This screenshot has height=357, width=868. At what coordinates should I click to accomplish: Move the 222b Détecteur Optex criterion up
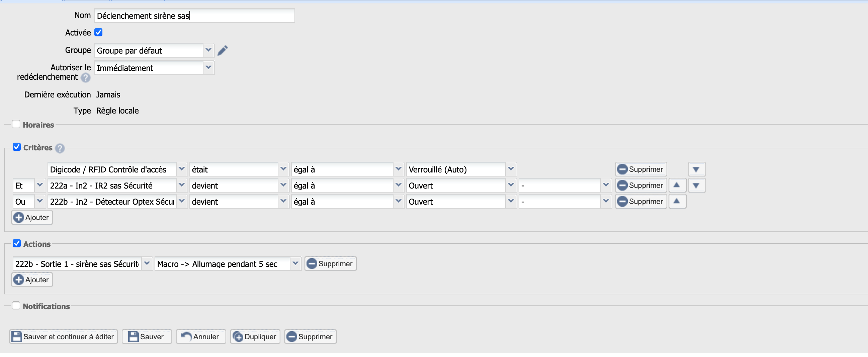677,202
